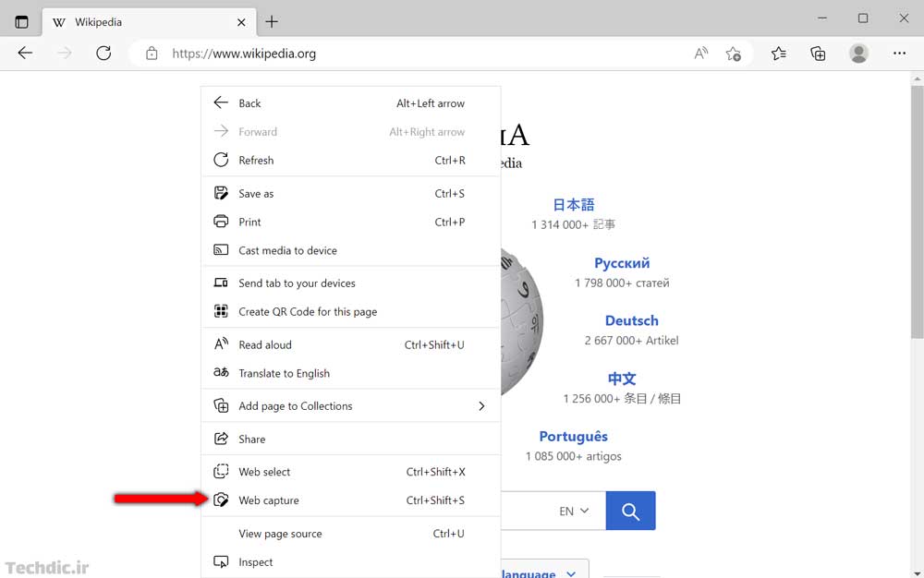Click the browser Back arrow button
This screenshot has width=924, height=578.
(25, 54)
